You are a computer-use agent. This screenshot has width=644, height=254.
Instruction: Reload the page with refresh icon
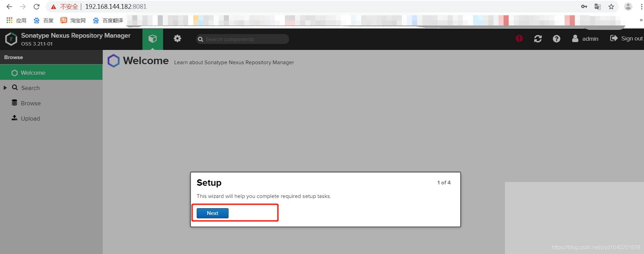37,6
